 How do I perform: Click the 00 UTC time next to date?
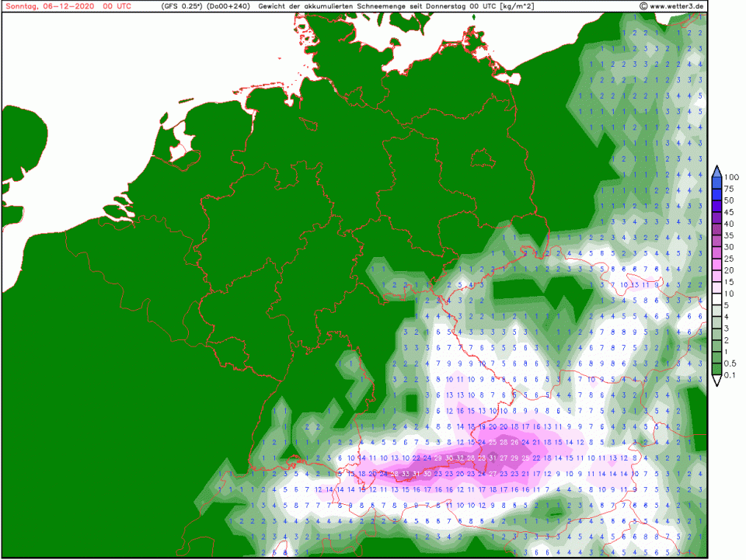(106, 6)
